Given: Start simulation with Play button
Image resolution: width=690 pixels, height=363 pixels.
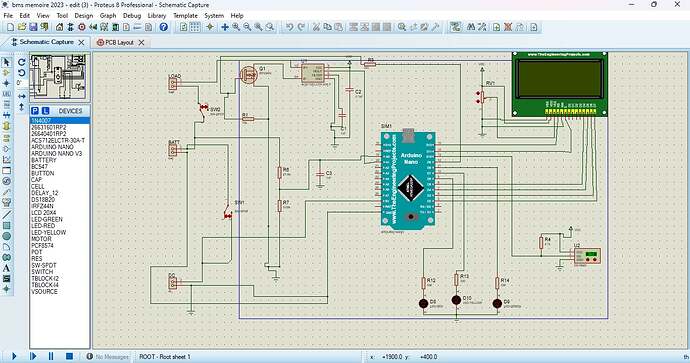Looking at the screenshot, I should (x=14, y=356).
